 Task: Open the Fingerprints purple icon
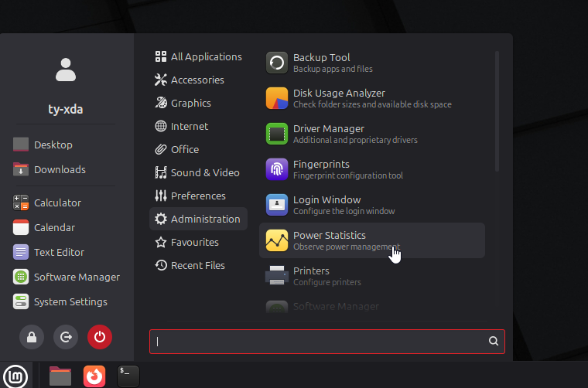coord(277,169)
